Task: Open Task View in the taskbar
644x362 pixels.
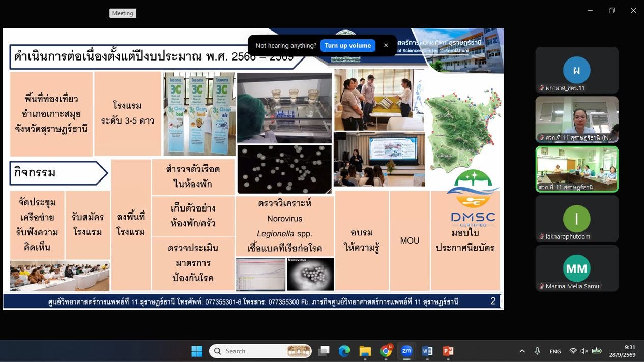Action: point(324,351)
